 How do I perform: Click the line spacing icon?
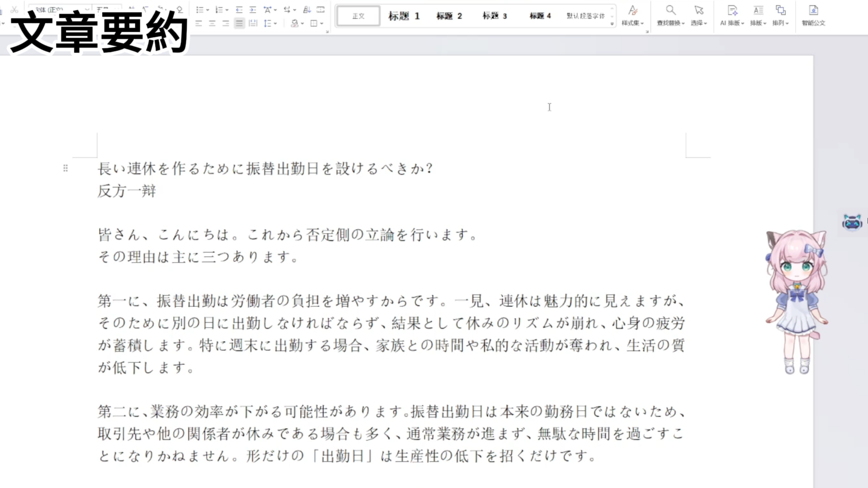click(x=268, y=23)
